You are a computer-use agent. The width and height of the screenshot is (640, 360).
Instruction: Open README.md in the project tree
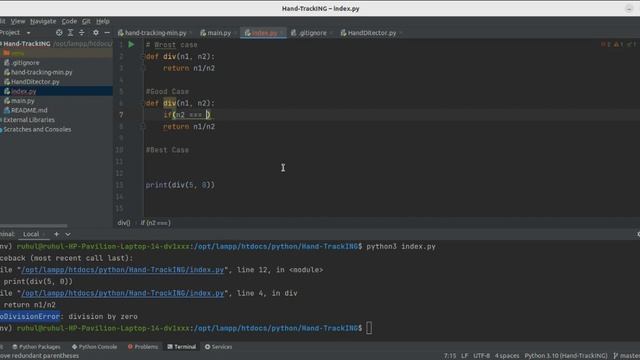click(x=29, y=110)
